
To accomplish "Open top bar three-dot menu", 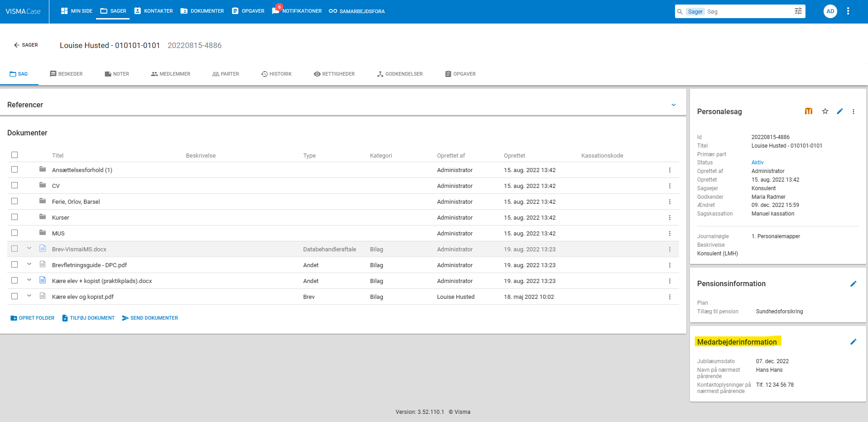I will (848, 11).
